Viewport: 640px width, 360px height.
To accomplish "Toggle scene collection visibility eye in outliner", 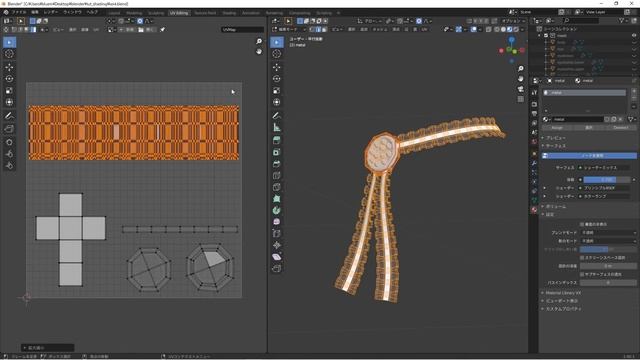I will tap(634, 36).
